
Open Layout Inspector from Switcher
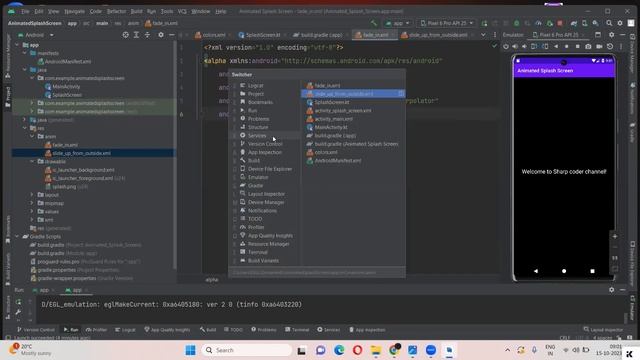[x=266, y=194]
